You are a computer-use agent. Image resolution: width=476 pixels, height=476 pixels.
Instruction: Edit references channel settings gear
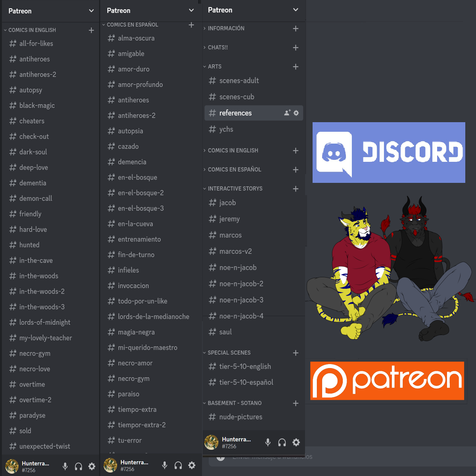click(x=296, y=113)
